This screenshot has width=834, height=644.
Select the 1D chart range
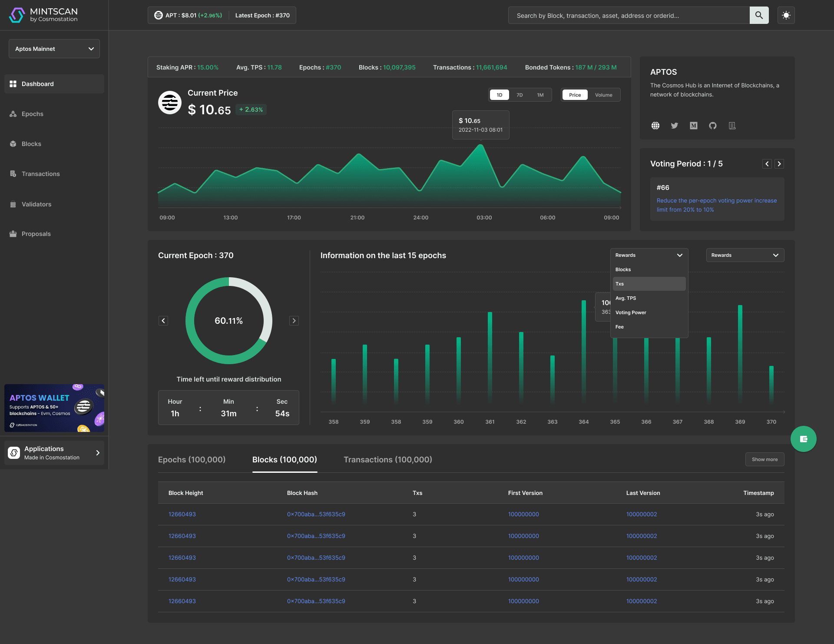(500, 95)
